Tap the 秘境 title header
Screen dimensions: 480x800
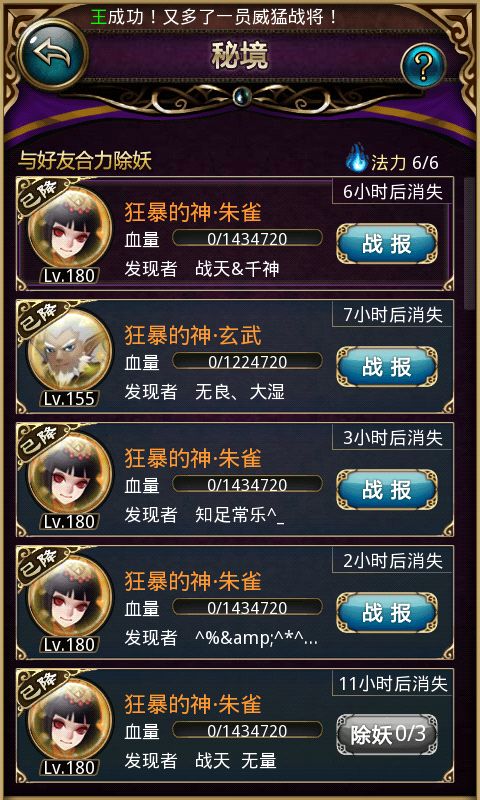(240, 57)
